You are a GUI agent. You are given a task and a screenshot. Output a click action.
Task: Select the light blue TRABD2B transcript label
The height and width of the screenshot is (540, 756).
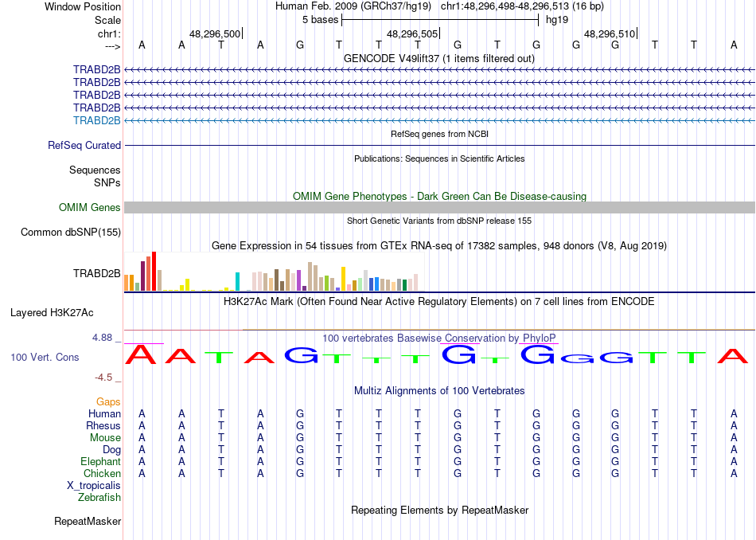(x=96, y=120)
